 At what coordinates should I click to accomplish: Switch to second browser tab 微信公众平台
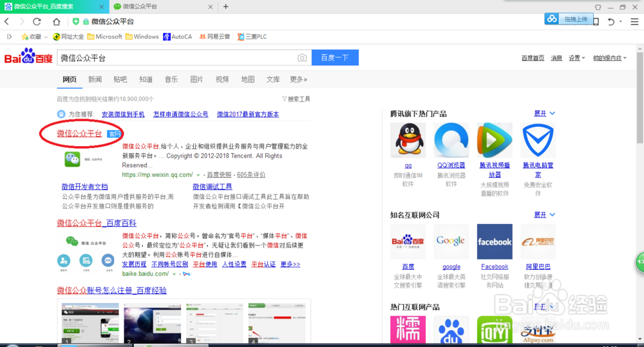tap(163, 6)
